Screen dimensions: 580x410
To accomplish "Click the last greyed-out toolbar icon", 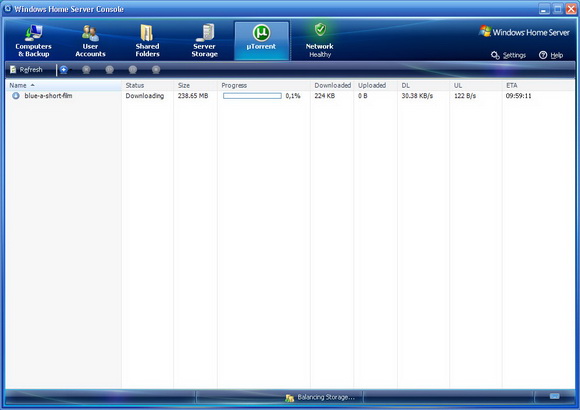I will pyautogui.click(x=156, y=70).
